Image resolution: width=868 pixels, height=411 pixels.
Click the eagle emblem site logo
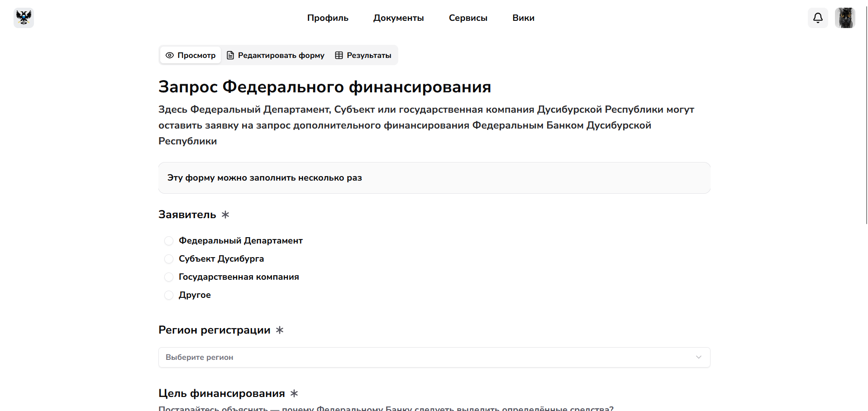pos(24,18)
